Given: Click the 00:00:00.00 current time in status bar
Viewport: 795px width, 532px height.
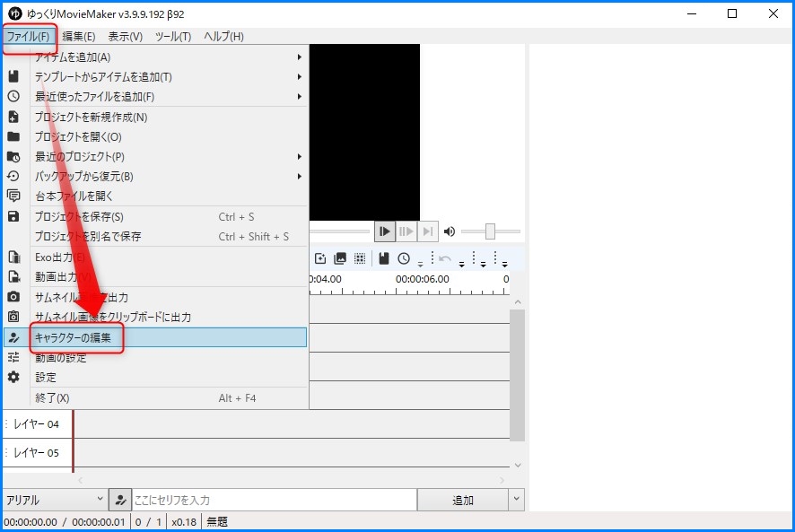Looking at the screenshot, I should 31,522.
